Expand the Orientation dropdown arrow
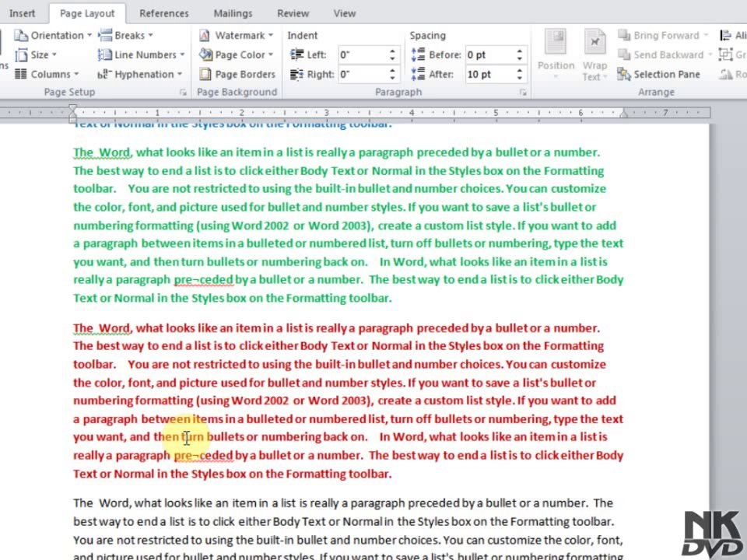Viewport: 747px width, 560px height. pyautogui.click(x=89, y=35)
